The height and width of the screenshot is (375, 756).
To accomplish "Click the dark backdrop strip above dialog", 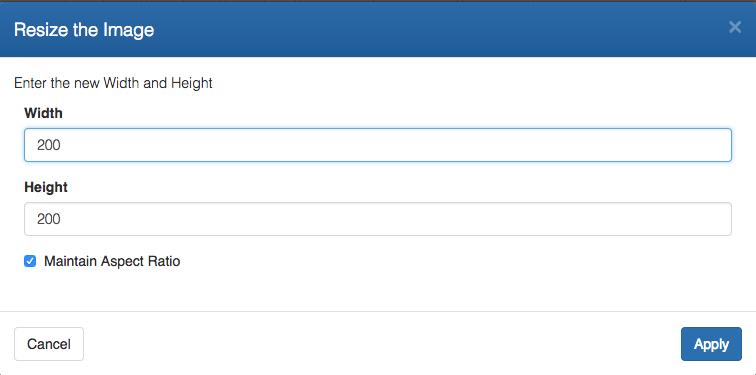I will pyautogui.click(x=378, y=1).
